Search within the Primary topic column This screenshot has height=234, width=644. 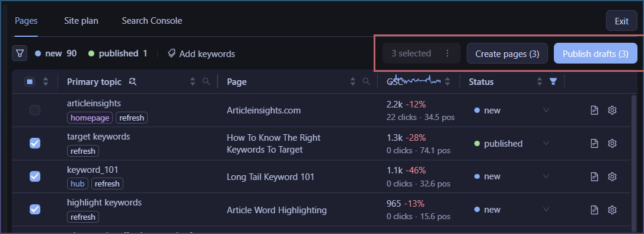pyautogui.click(x=206, y=82)
